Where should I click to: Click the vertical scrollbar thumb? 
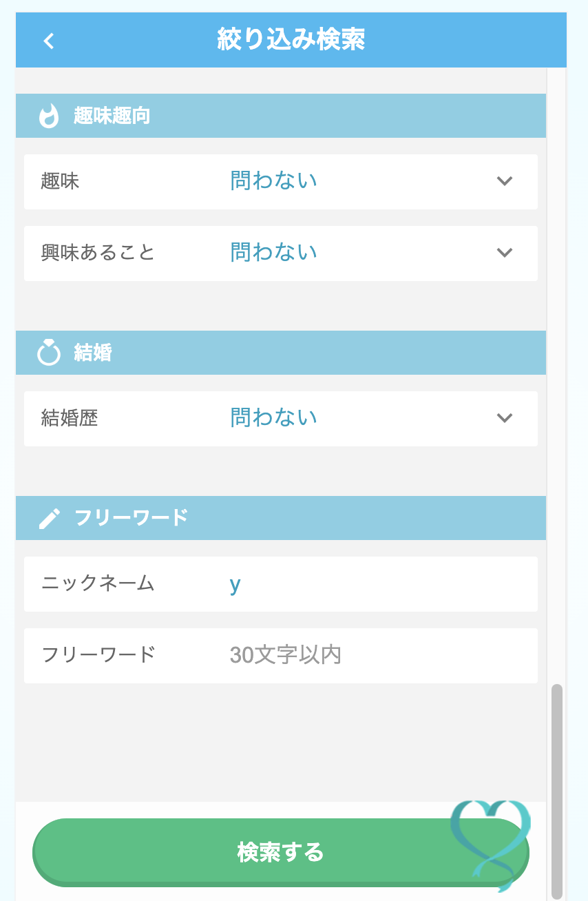[557, 785]
